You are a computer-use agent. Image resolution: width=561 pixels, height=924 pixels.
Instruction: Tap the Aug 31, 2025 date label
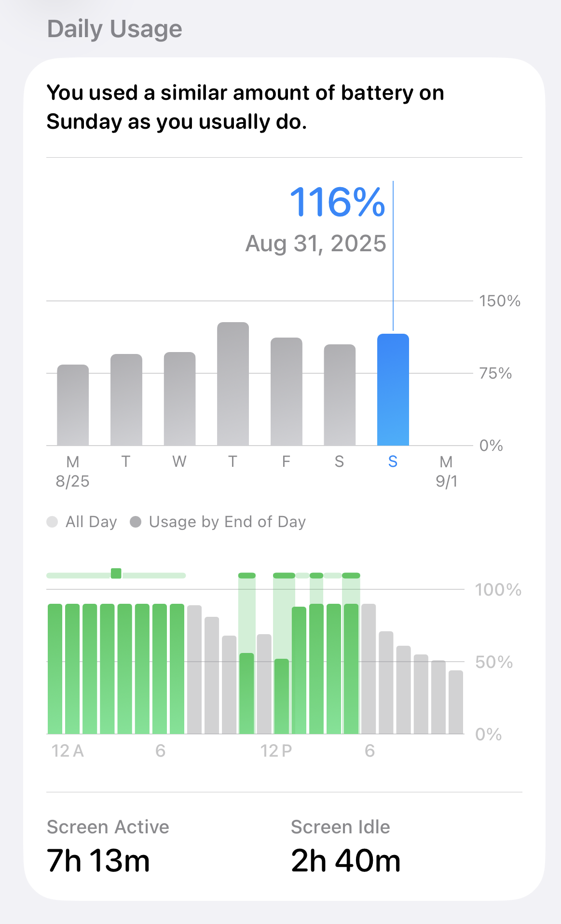pyautogui.click(x=316, y=244)
